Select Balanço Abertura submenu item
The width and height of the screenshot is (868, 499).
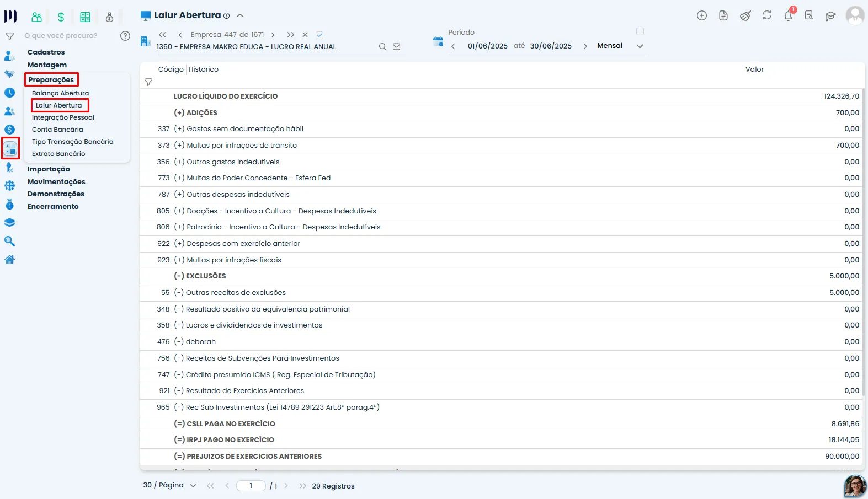coord(60,93)
